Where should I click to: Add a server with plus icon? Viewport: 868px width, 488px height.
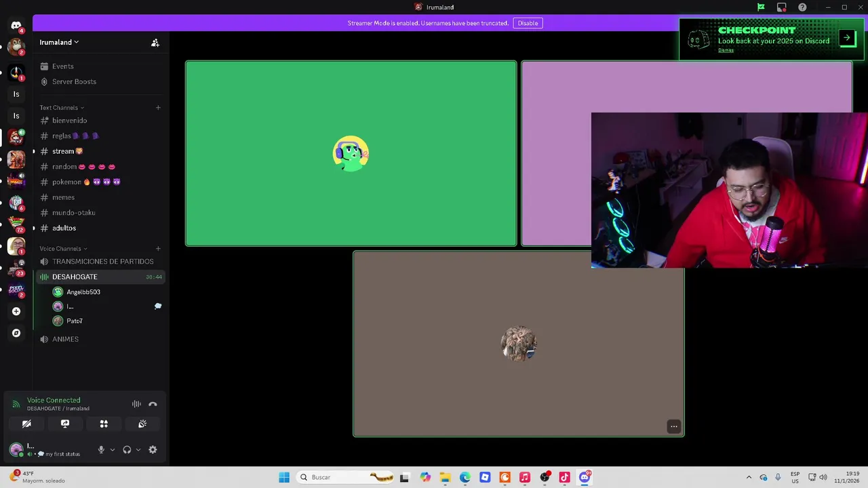tap(16, 311)
